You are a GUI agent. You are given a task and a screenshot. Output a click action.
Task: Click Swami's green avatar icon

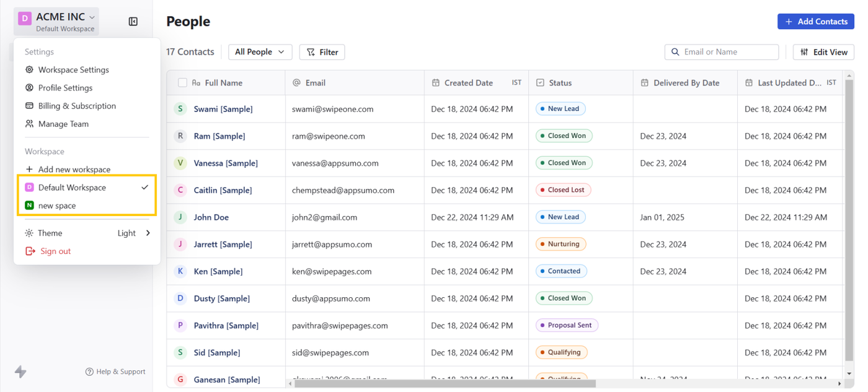(180, 109)
